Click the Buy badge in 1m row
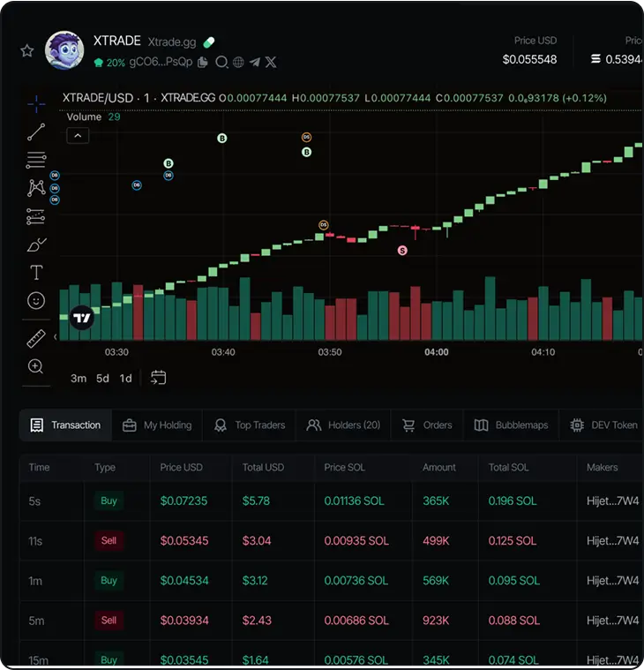This screenshot has width=644, height=670. pyautogui.click(x=109, y=580)
